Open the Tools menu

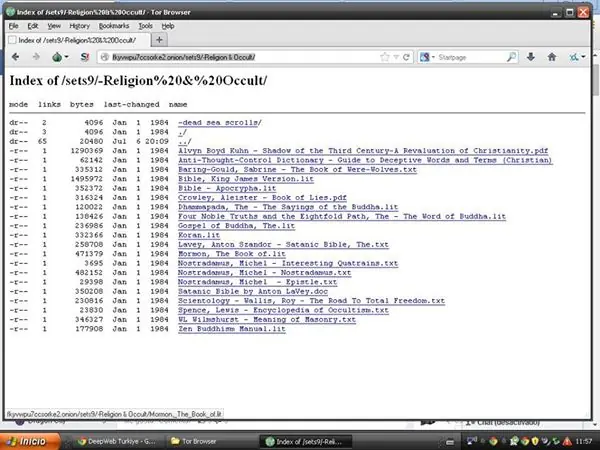[x=145, y=26]
